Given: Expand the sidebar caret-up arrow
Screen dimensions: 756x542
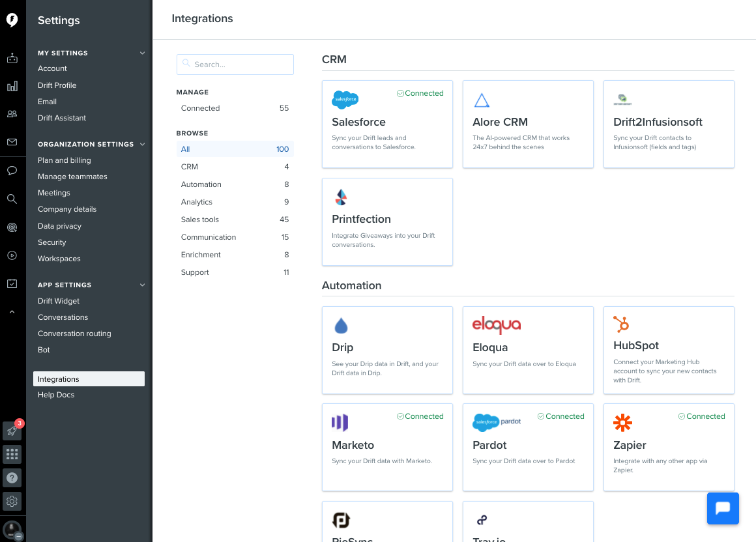Looking at the screenshot, I should pyautogui.click(x=12, y=312).
